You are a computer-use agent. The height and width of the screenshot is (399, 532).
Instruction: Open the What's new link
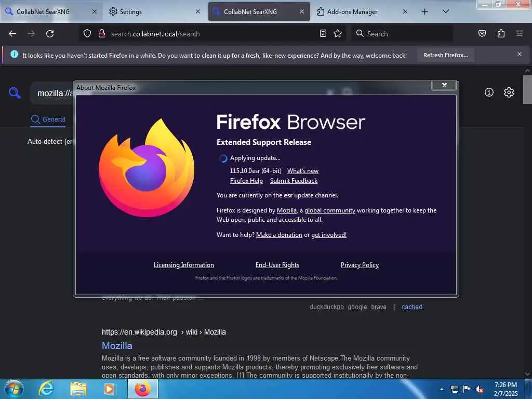[303, 171]
